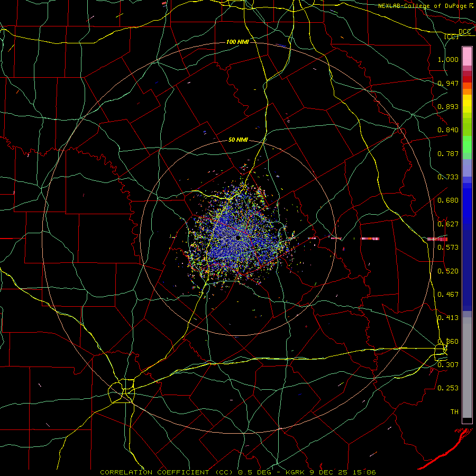Select the 1.000 legend value
Viewport: 476px width, 476px height.
point(448,59)
